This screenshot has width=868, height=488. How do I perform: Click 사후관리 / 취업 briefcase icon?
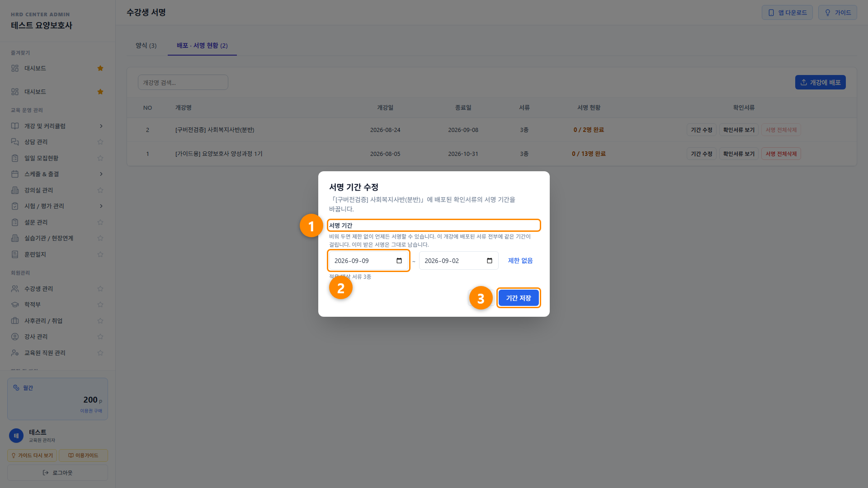pos(15,321)
